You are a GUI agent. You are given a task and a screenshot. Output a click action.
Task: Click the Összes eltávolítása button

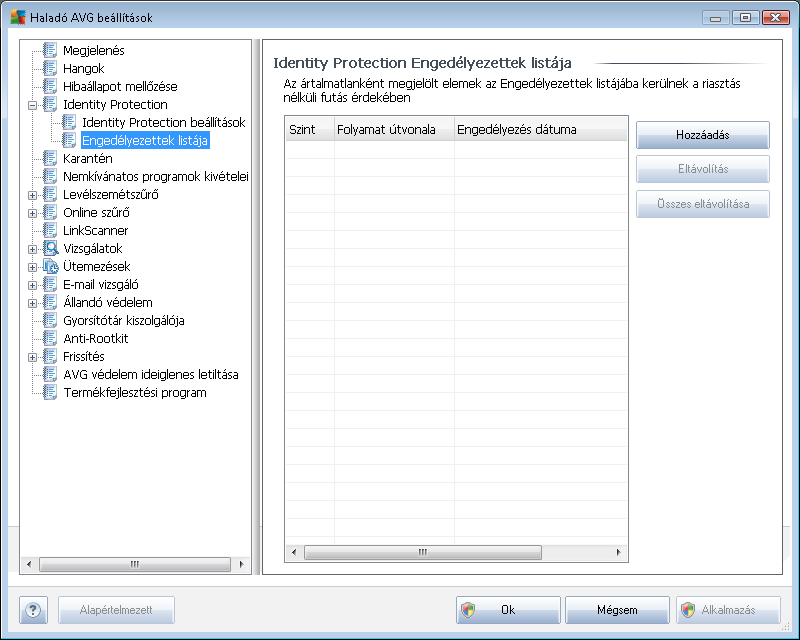703,204
